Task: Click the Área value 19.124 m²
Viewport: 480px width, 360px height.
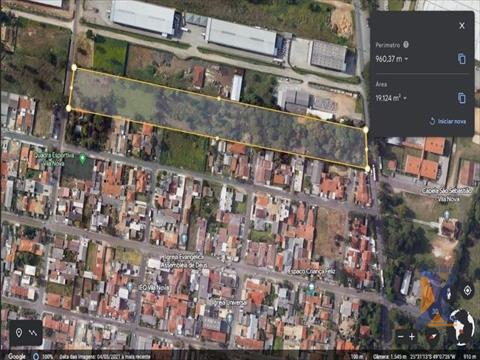Action: [388, 98]
